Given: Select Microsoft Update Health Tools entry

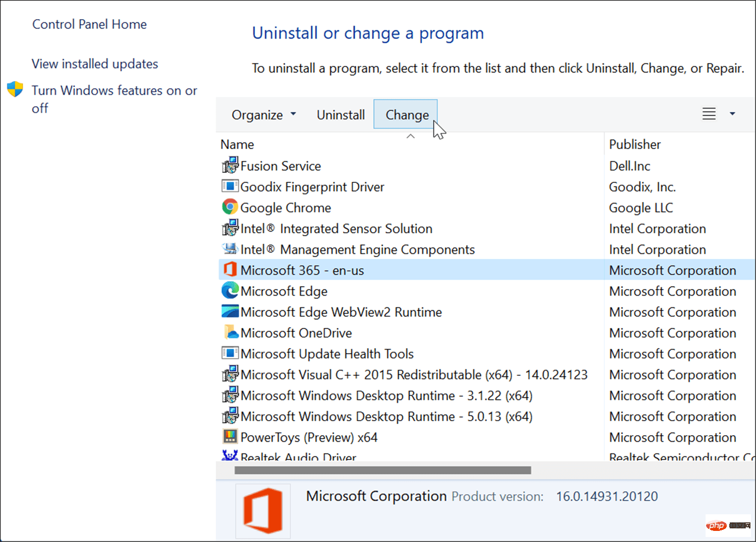Looking at the screenshot, I should click(x=327, y=354).
